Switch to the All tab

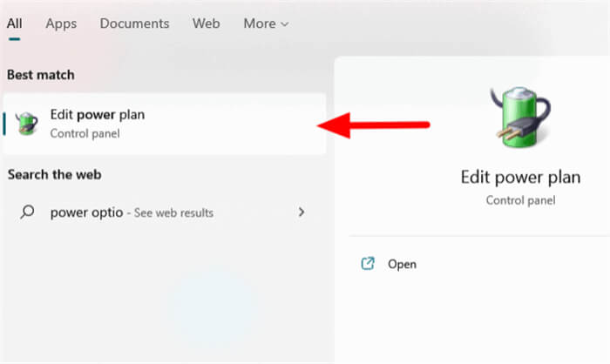pos(14,24)
